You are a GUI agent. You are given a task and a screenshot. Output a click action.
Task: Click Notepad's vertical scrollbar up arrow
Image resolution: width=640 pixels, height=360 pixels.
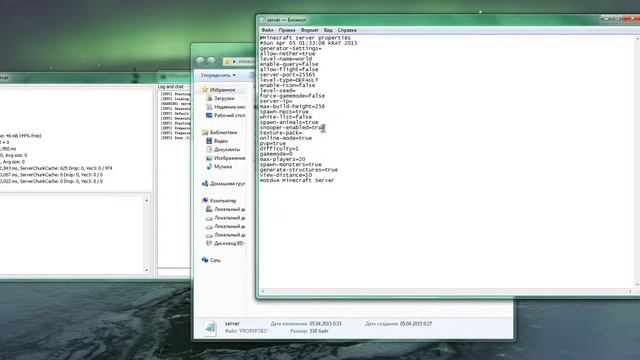637,38
